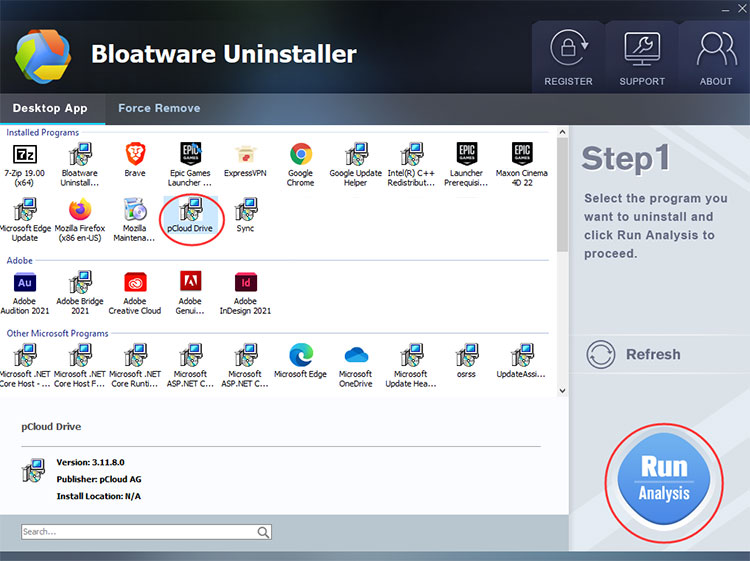Refresh the installed programs list
The image size is (750, 561).
[x=634, y=354]
